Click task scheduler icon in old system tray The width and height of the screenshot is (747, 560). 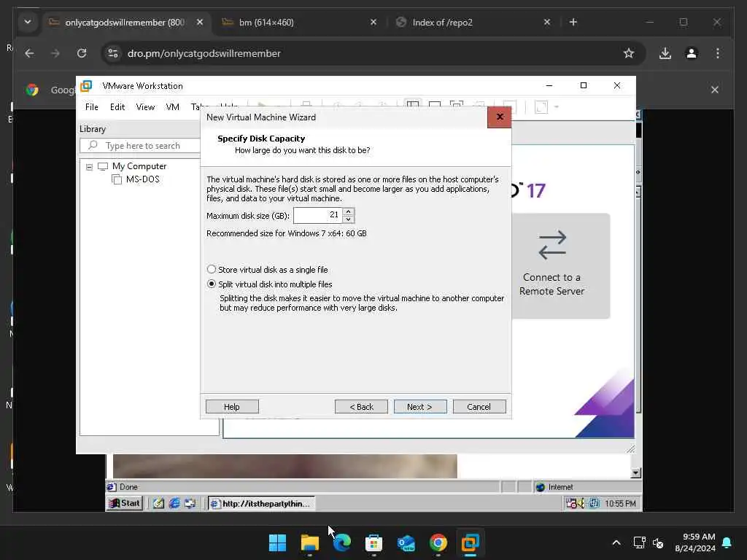click(571, 503)
